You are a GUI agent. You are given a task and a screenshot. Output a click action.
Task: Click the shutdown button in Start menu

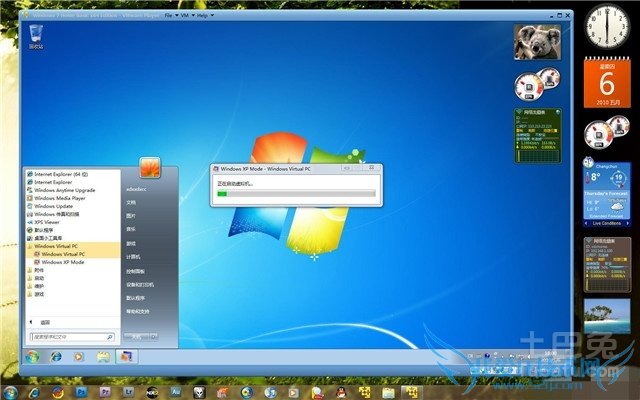pyautogui.click(x=137, y=337)
